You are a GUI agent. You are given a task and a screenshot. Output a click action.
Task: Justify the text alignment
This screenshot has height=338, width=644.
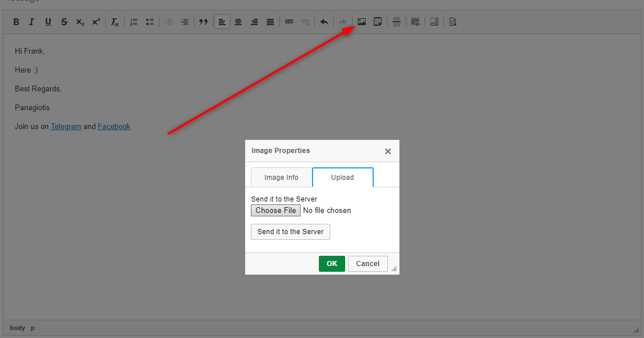(270, 22)
